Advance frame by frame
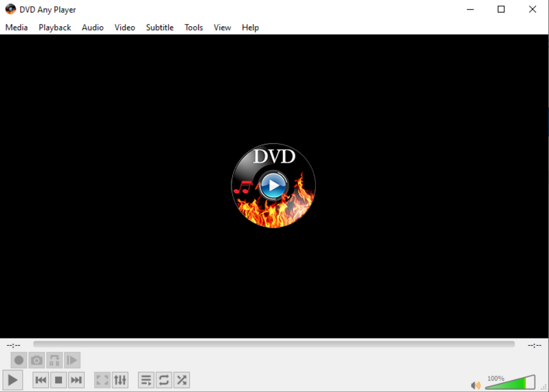The image size is (549, 392). pyautogui.click(x=72, y=360)
